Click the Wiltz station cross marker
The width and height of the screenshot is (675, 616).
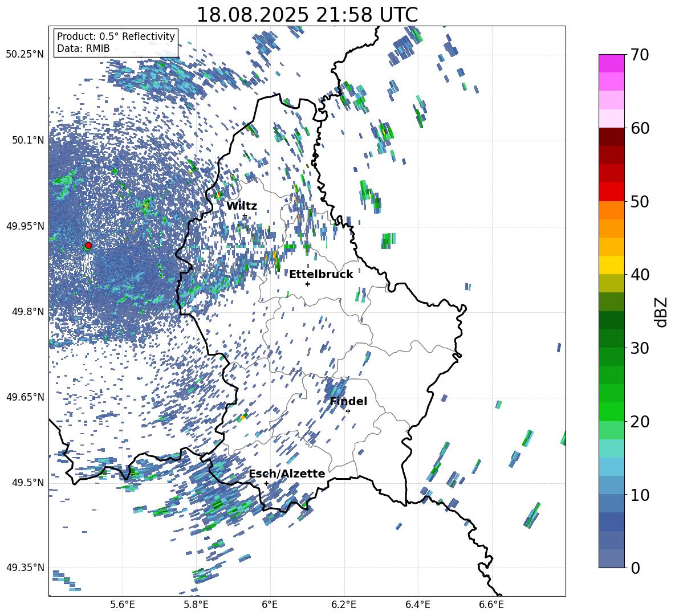(245, 216)
